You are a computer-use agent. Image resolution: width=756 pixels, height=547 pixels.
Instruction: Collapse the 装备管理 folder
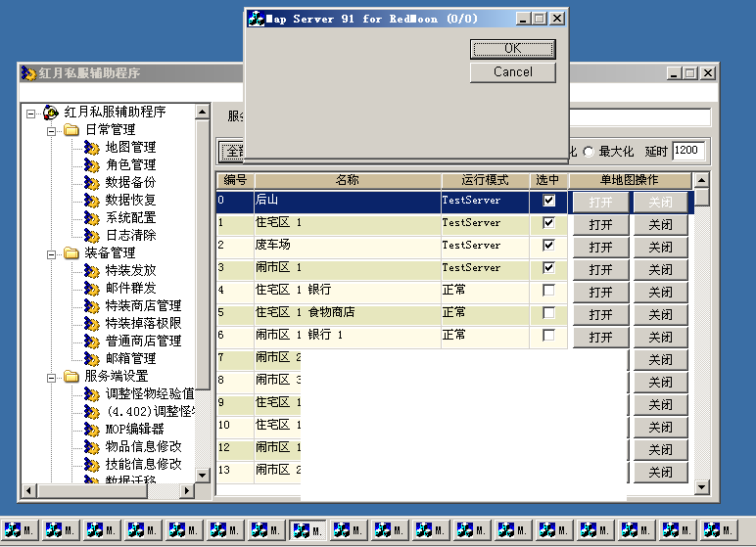pyautogui.click(x=52, y=252)
